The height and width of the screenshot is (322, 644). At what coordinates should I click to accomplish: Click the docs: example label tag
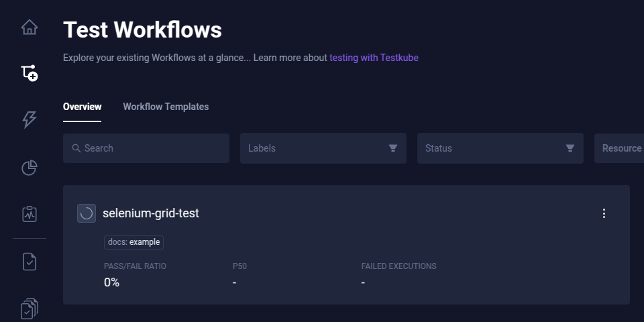134,242
